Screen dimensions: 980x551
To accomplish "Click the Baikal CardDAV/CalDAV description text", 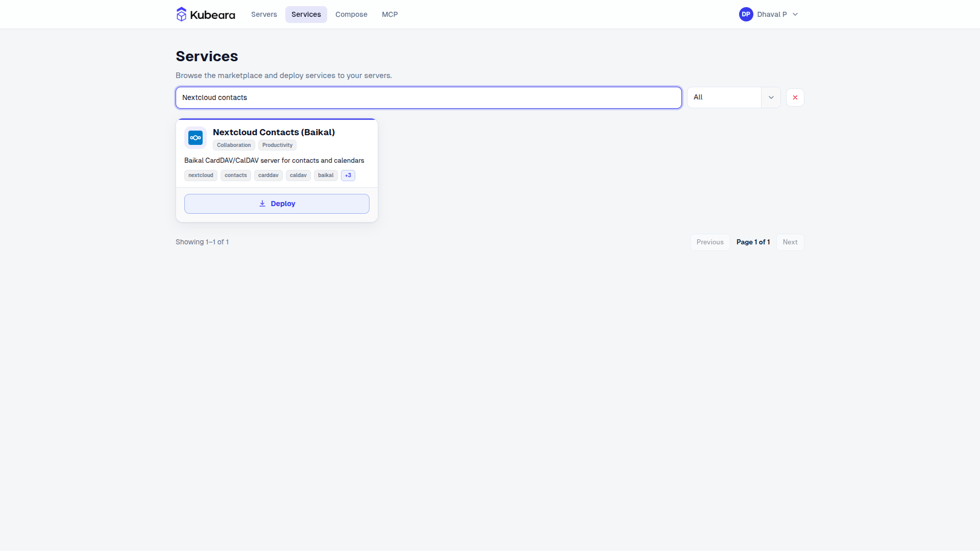I will 274,161.
